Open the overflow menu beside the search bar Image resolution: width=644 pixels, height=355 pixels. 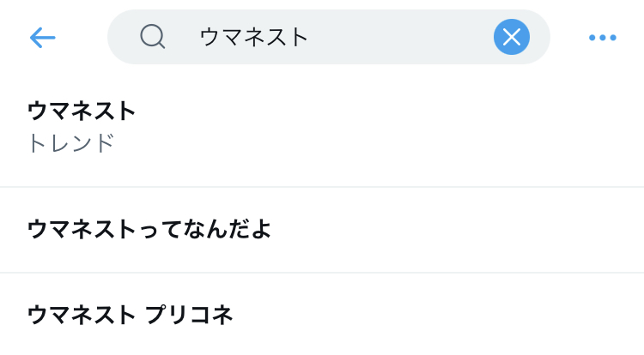tap(603, 38)
